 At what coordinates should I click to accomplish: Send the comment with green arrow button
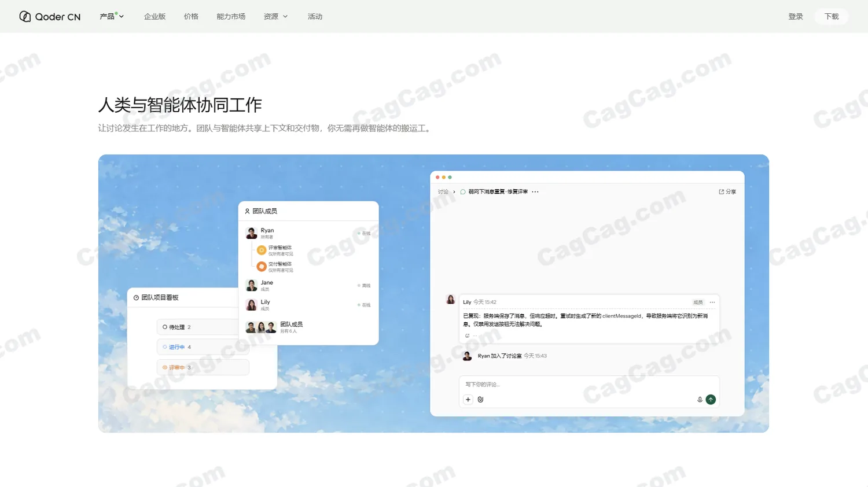711,399
